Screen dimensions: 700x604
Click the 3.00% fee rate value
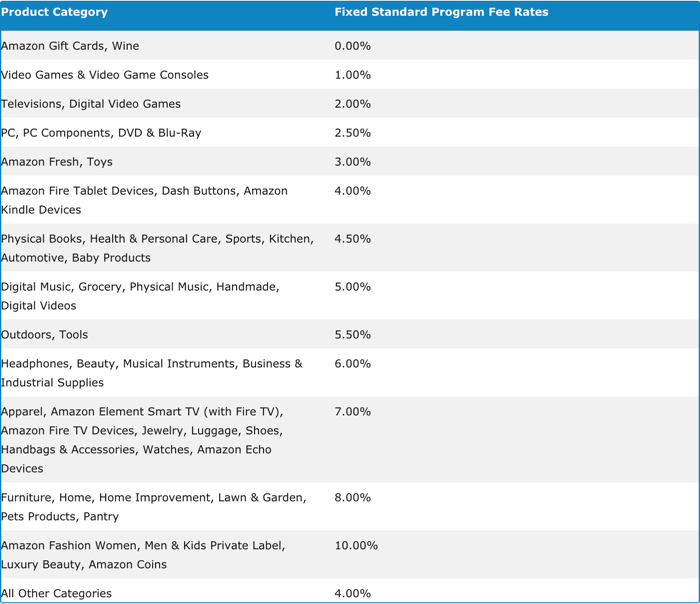pyautogui.click(x=353, y=162)
